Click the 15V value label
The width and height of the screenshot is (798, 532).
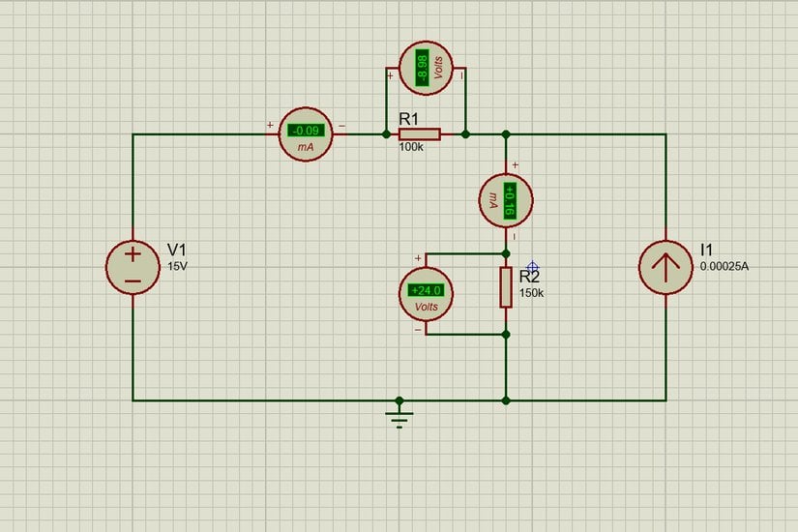[178, 265]
